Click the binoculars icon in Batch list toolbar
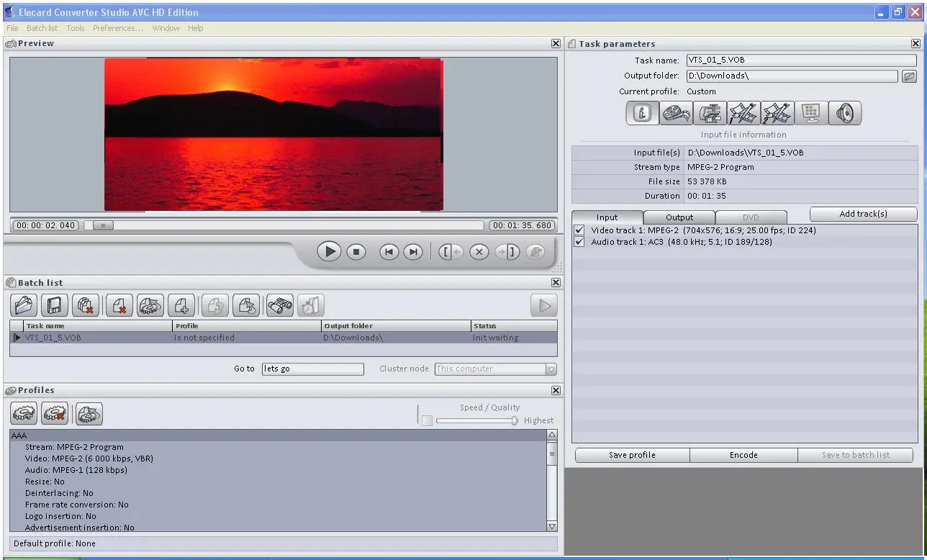Screen dimensions: 927x560 pos(279,305)
